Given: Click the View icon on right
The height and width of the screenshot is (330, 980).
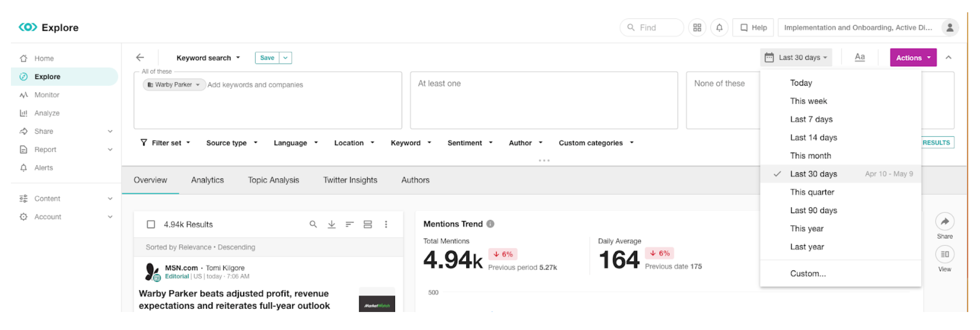Looking at the screenshot, I should coord(944,254).
